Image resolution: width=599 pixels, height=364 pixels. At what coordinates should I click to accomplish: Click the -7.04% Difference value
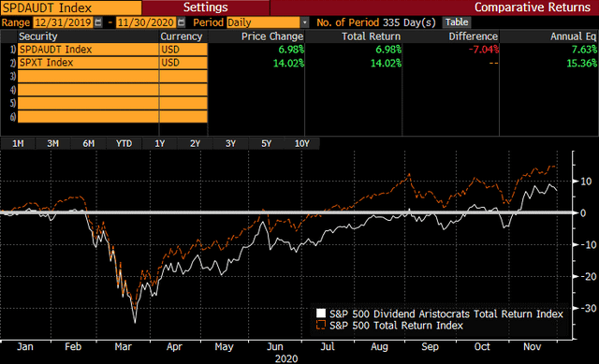pyautogui.click(x=483, y=50)
